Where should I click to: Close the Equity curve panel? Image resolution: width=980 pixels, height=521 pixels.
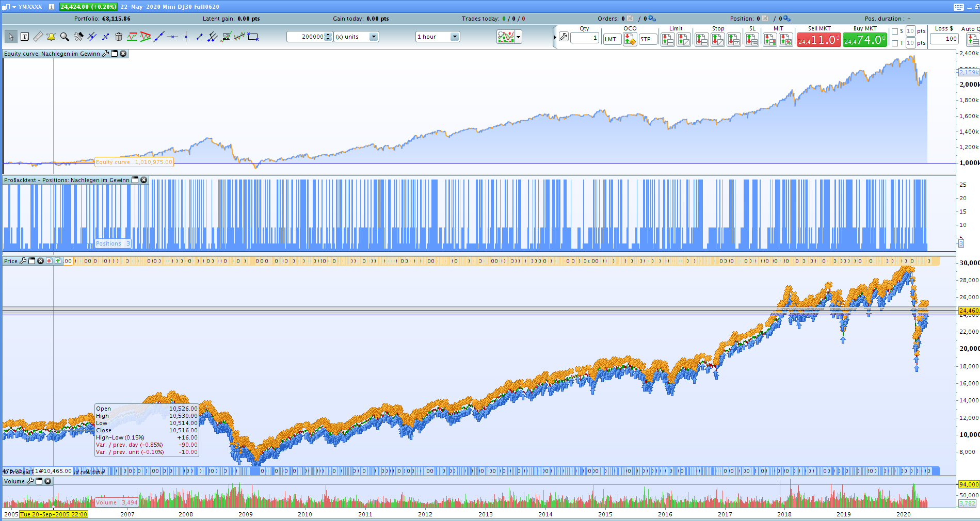click(123, 54)
